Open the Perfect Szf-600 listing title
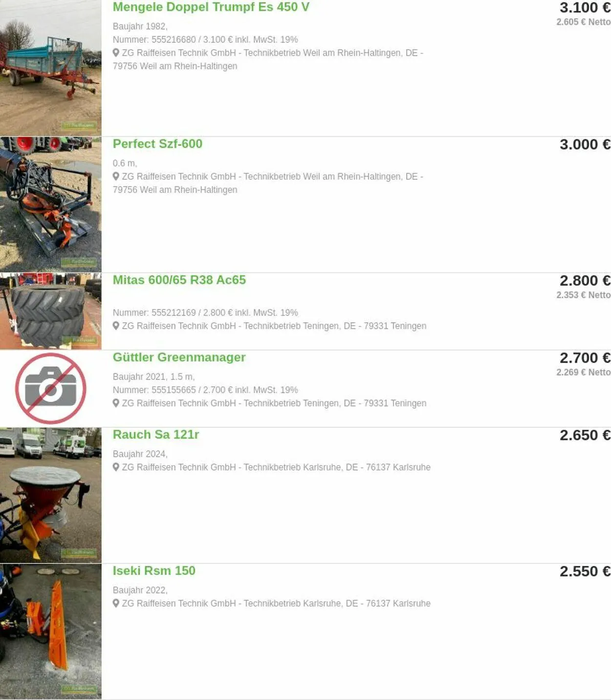This screenshot has width=611, height=700. coord(157,144)
